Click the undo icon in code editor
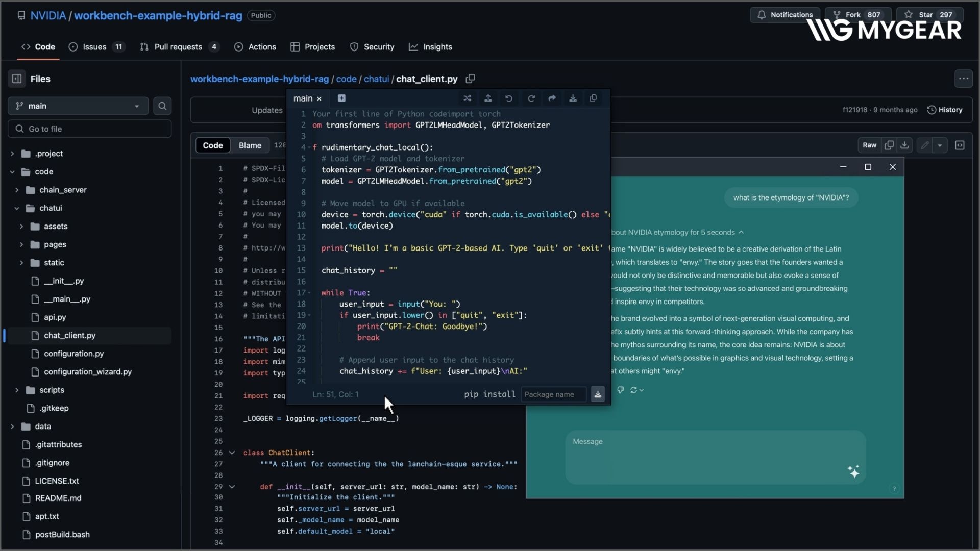 pos(509,98)
